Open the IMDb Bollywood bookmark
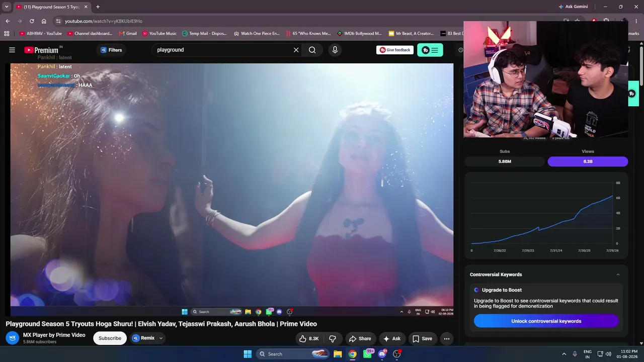Image resolution: width=644 pixels, height=362 pixels. [x=359, y=34]
